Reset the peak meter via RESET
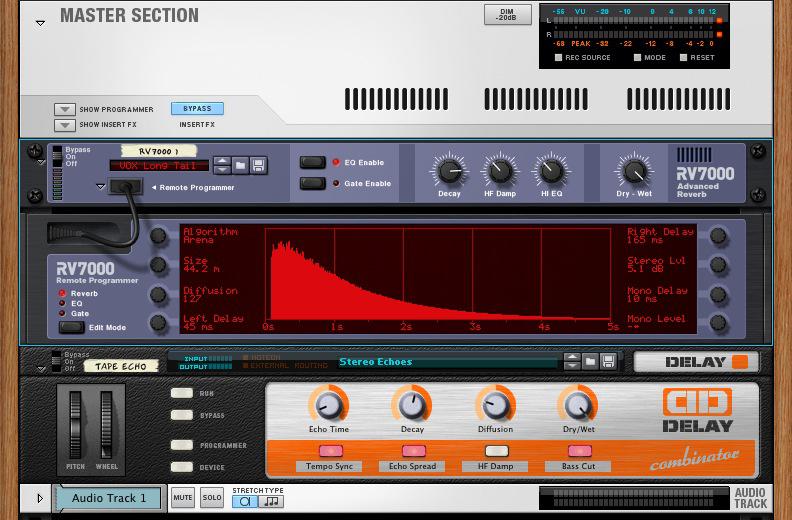This screenshot has width=792, height=520. coord(683,58)
